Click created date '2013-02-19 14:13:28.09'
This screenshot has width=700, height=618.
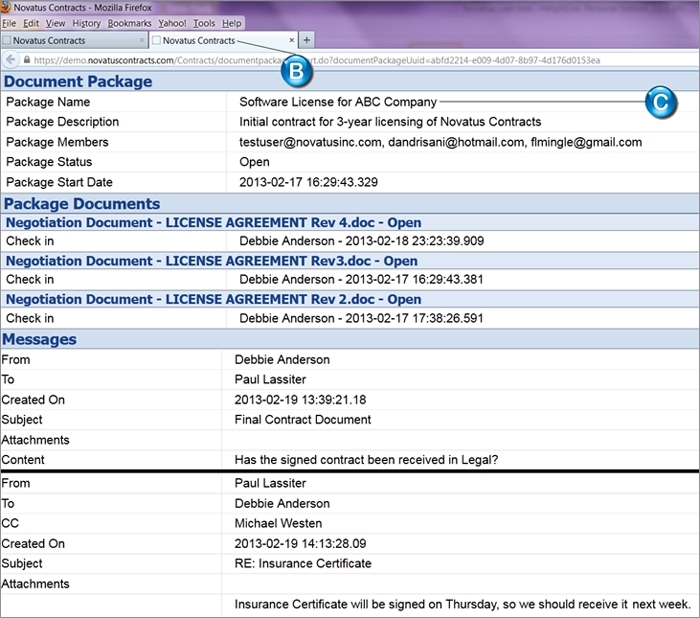point(300,543)
